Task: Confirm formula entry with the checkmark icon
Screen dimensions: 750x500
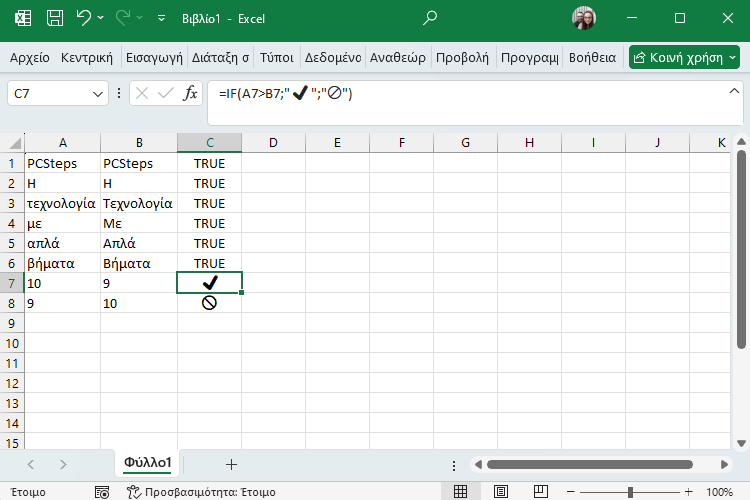Action: [x=165, y=93]
